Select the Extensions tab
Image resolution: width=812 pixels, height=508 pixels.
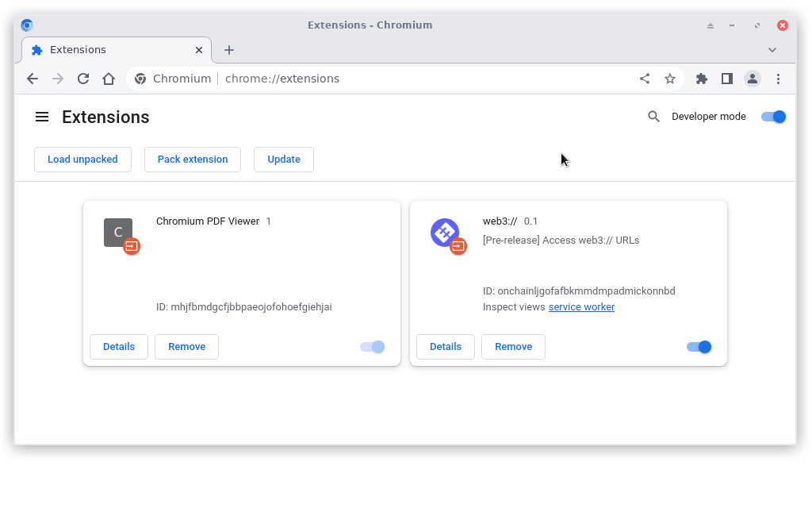click(117, 50)
